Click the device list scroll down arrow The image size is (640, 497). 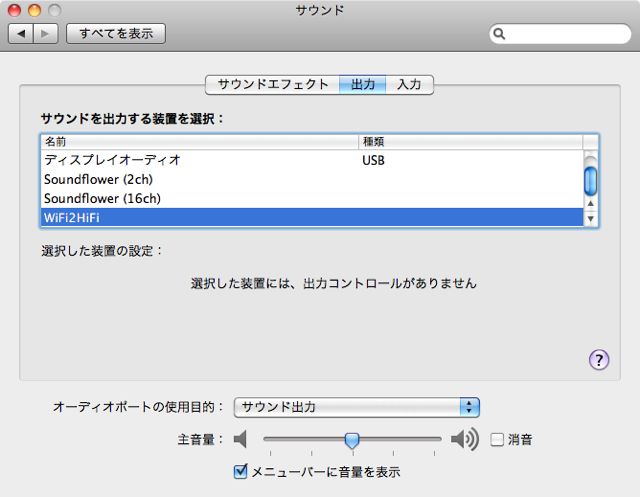(x=591, y=219)
